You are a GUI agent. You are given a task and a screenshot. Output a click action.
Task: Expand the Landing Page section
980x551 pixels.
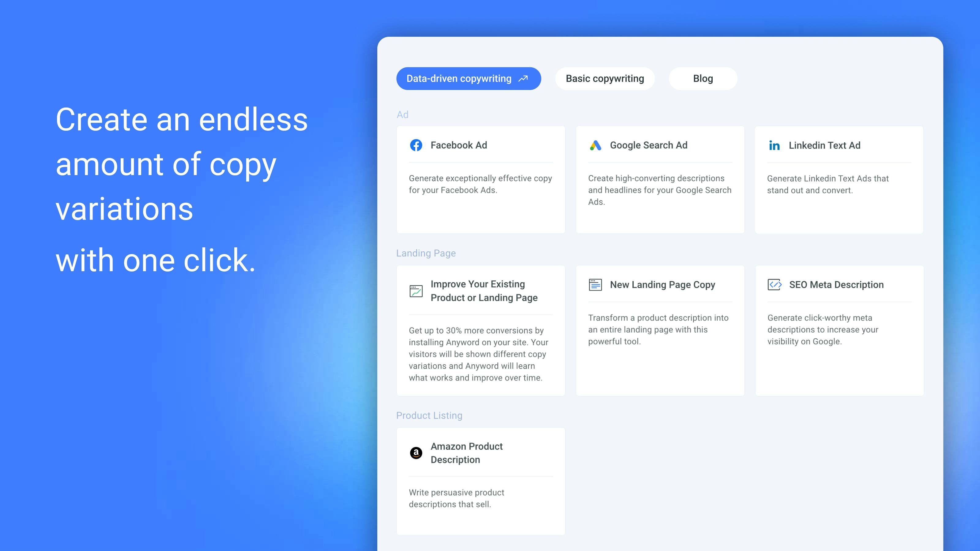point(425,253)
